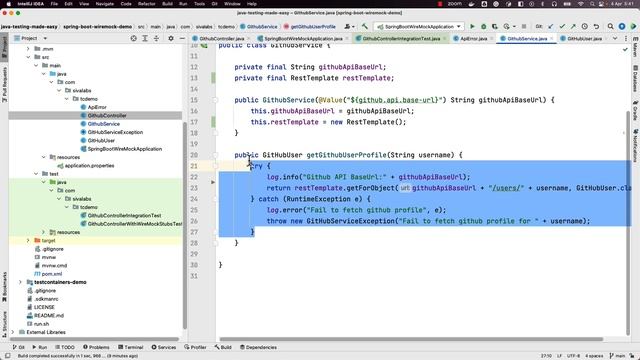
Task: Fold getGithubUserProfile method at line 20
Action: [215, 155]
